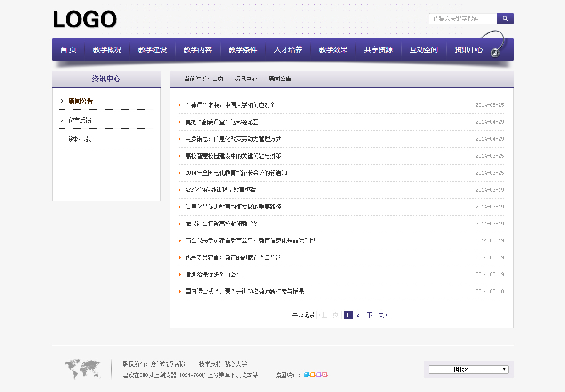Click the world map icon in footer
565x392 pixels.
click(82, 368)
